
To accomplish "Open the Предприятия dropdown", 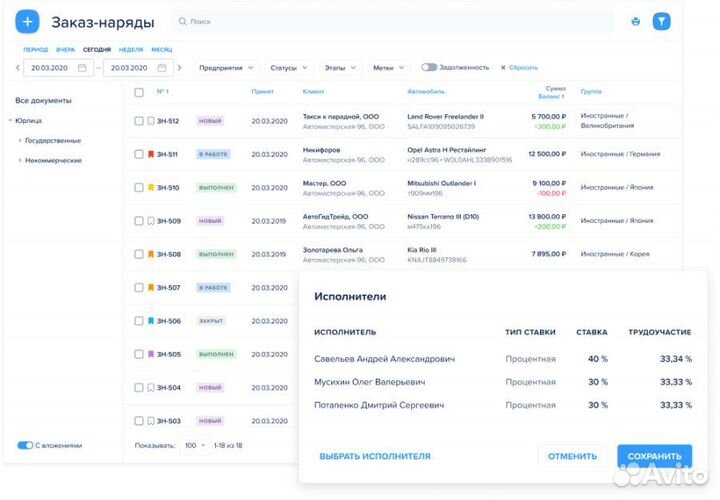I will [225, 68].
